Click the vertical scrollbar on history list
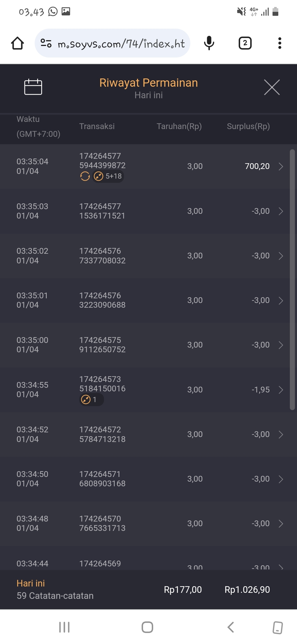This screenshot has height=644, width=297. (x=292, y=279)
